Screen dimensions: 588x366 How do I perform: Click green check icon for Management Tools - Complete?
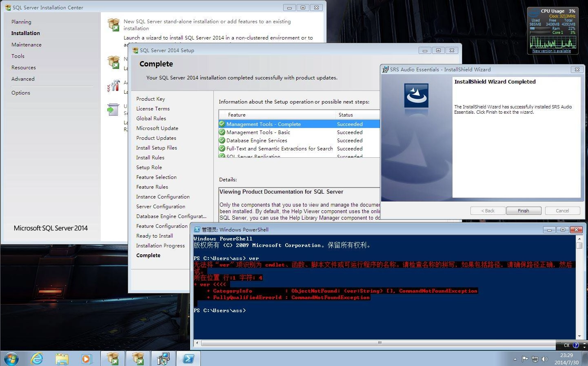coord(222,124)
